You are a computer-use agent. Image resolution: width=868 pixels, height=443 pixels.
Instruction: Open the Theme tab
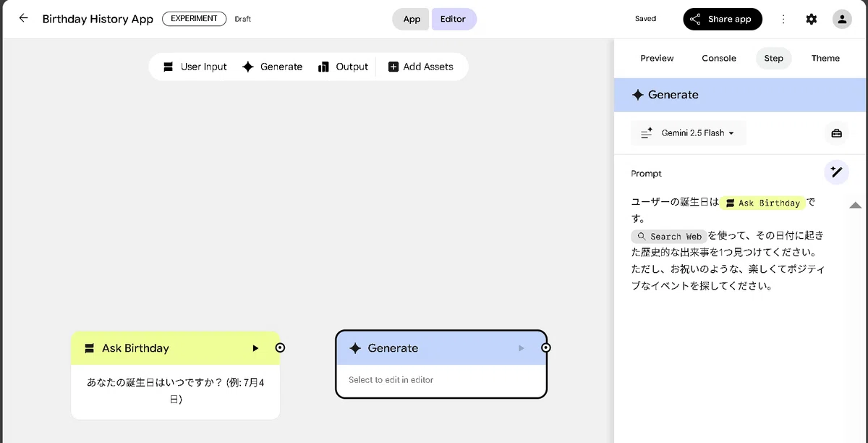coord(825,59)
